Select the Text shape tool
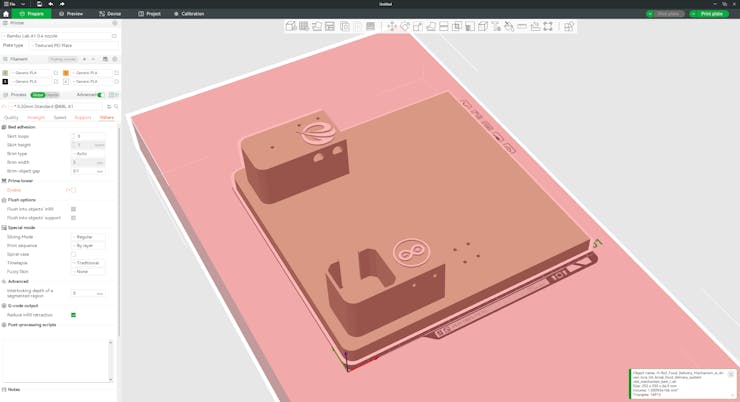The image size is (740, 402). click(x=496, y=26)
